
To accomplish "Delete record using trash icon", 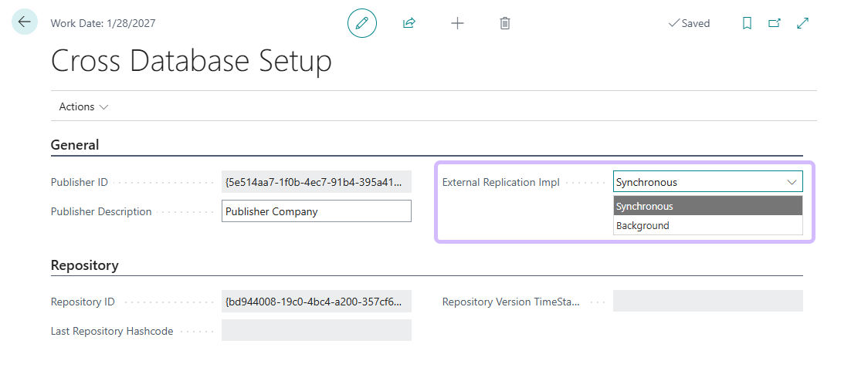I will [x=505, y=23].
